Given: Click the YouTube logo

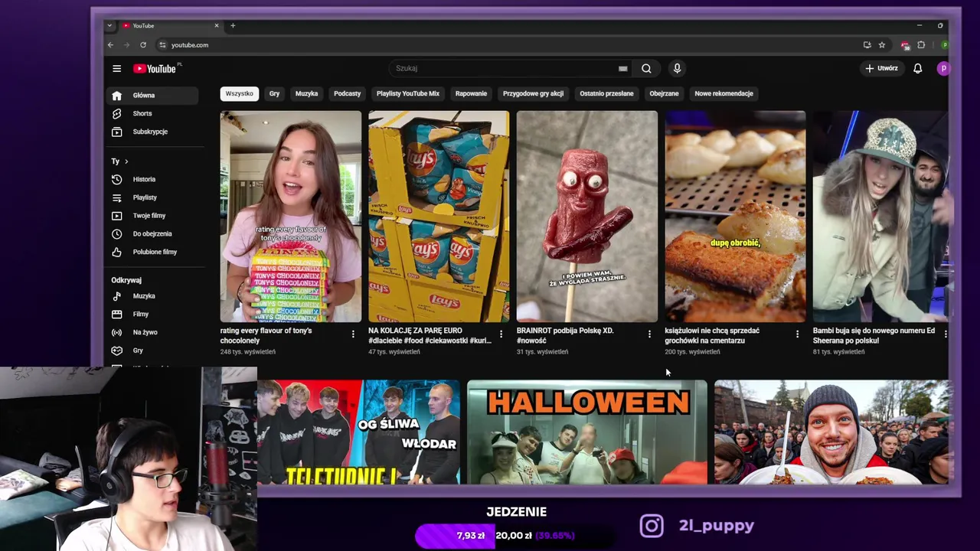Looking at the screenshot, I should [x=156, y=69].
